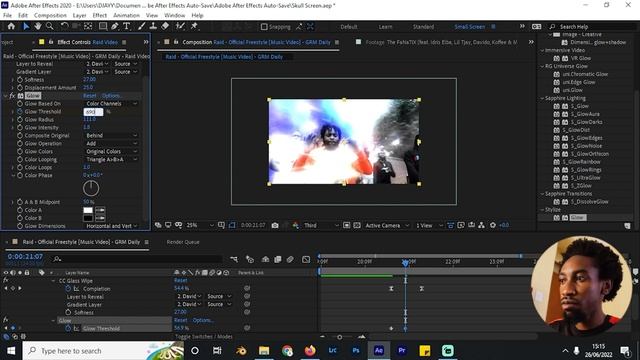
Task: Open Lightroom Classic from taskbar
Action: [333, 351]
